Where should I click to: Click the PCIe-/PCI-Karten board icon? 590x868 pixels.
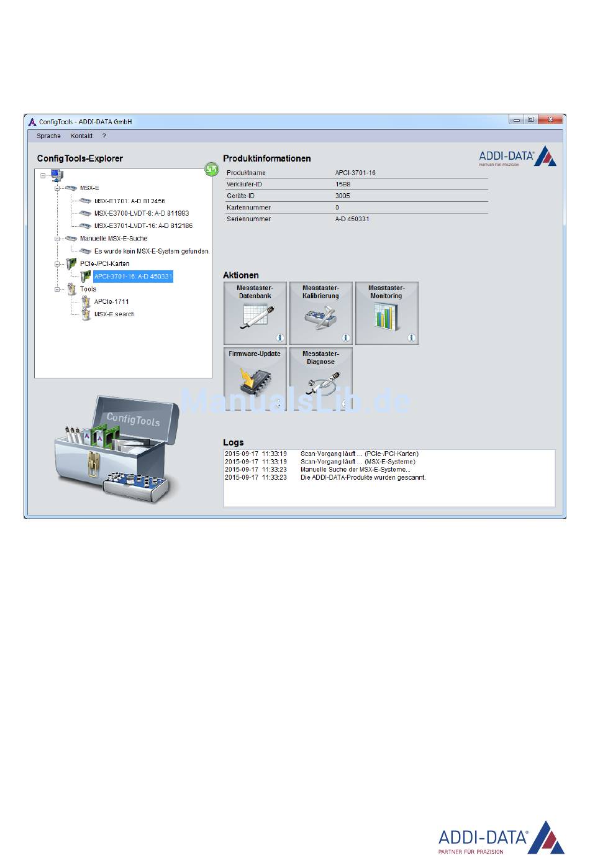coord(71,263)
